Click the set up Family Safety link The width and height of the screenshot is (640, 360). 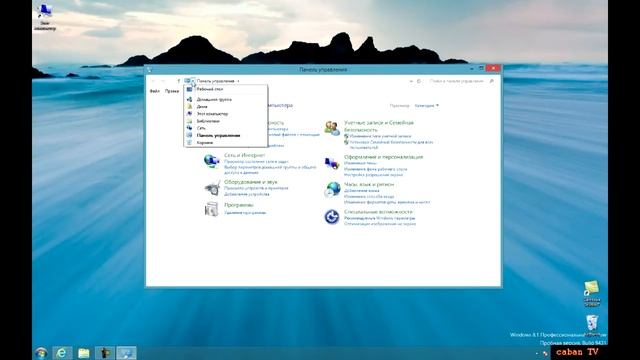391,145
